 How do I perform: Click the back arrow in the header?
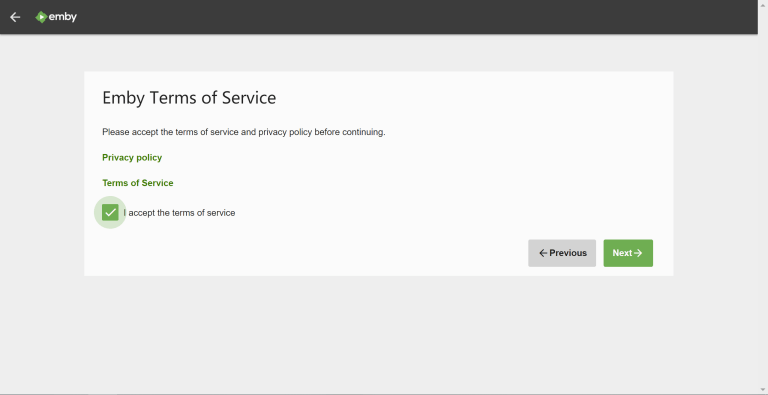point(15,17)
